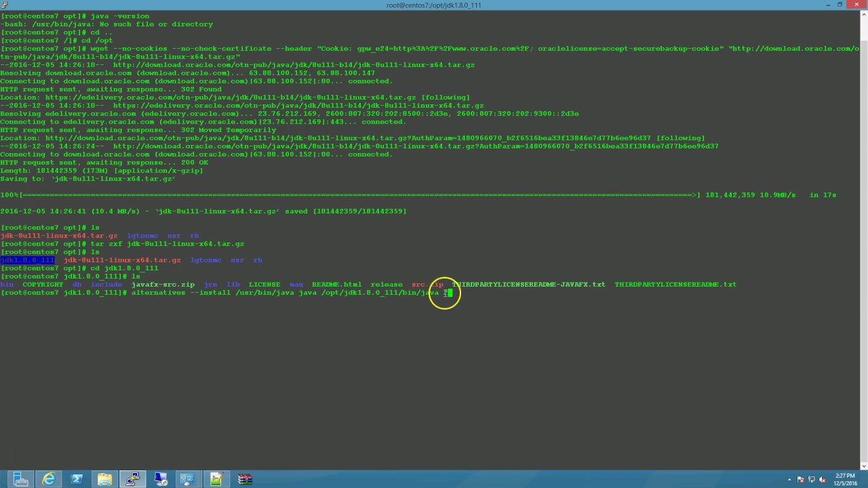Open the Control Panel taskbar icon
Viewport: 868px width, 488px height.
189,479
